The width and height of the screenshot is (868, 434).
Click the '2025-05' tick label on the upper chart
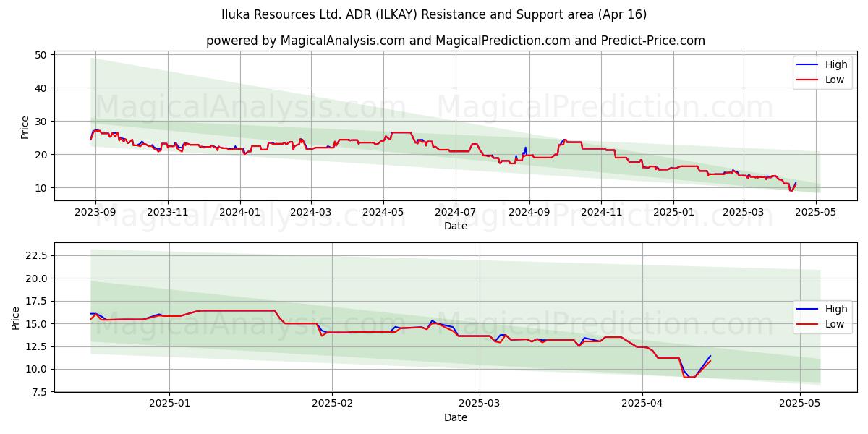816,212
